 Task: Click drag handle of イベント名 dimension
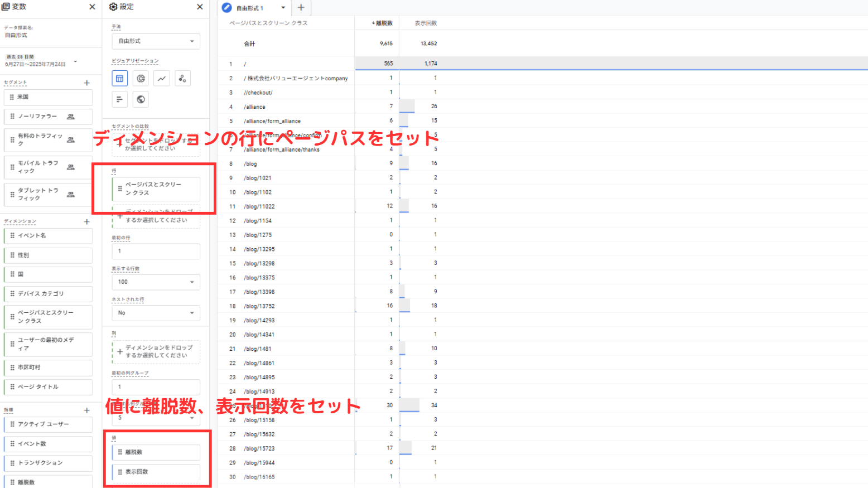click(12, 235)
